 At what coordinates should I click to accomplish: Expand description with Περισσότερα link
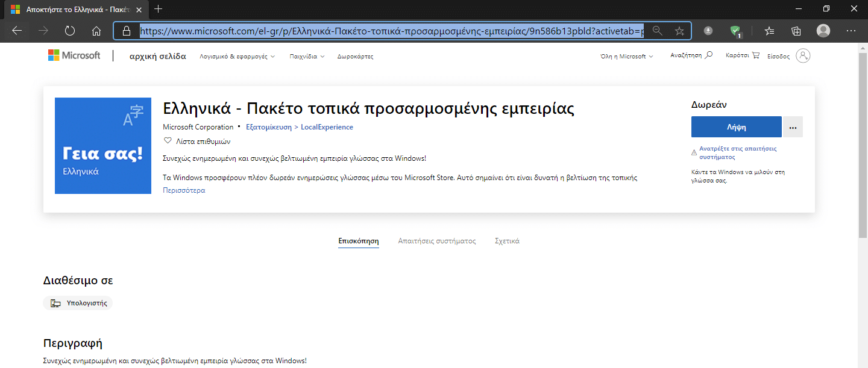pyautogui.click(x=184, y=190)
